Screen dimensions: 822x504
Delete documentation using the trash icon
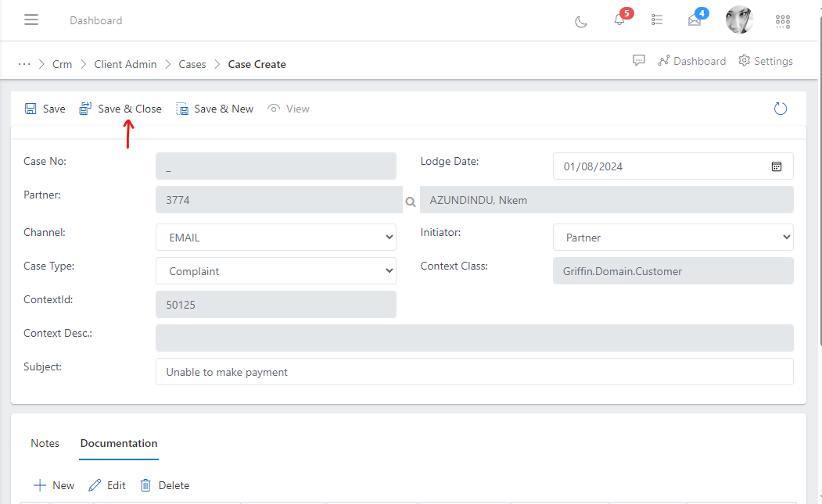click(x=164, y=485)
